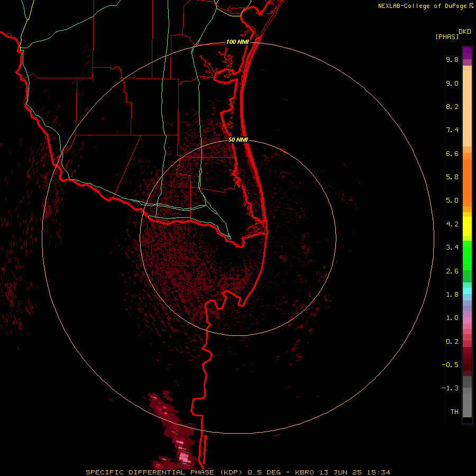This screenshot has width=476, height=476.
Task: Click the 5.0 scale value
Action: click(452, 200)
